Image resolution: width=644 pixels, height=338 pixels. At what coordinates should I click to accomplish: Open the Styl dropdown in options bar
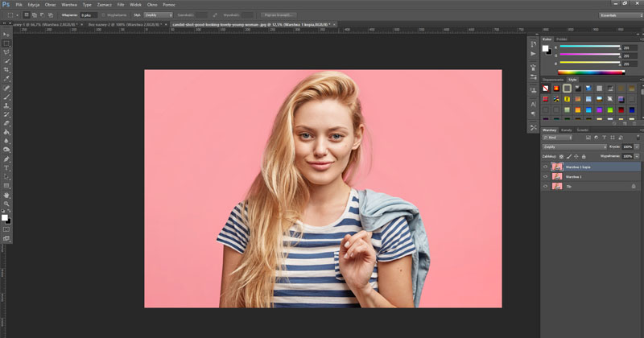tap(158, 14)
